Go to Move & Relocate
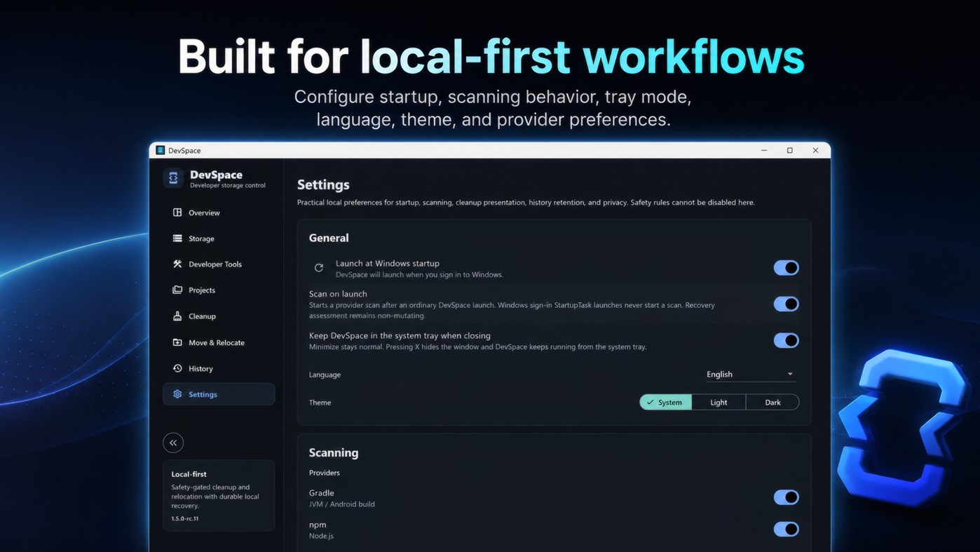Image resolution: width=980 pixels, height=552 pixels. pos(219,342)
